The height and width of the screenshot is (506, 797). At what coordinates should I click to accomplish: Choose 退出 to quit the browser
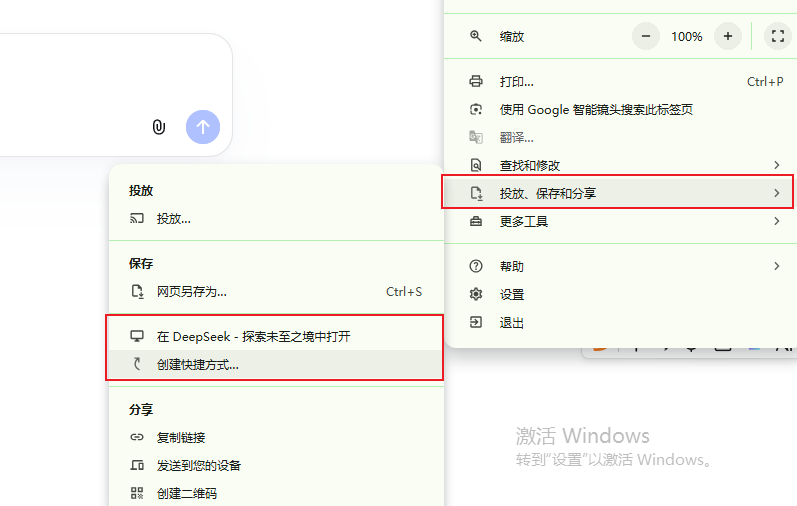620,322
